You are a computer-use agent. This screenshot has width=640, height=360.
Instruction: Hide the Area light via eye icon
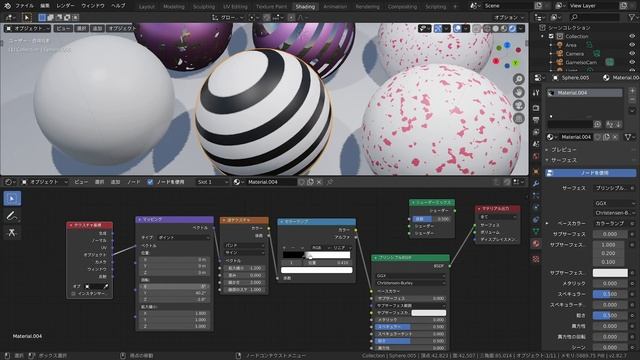632,45
